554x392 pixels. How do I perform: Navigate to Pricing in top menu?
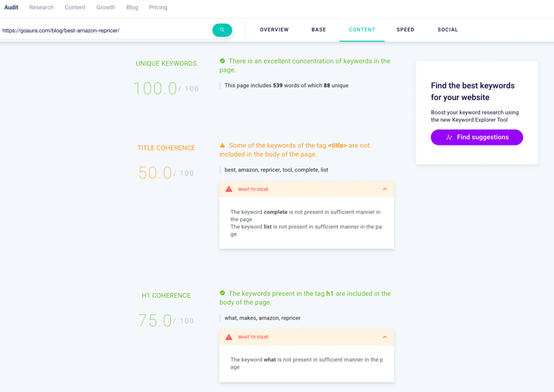tap(158, 8)
